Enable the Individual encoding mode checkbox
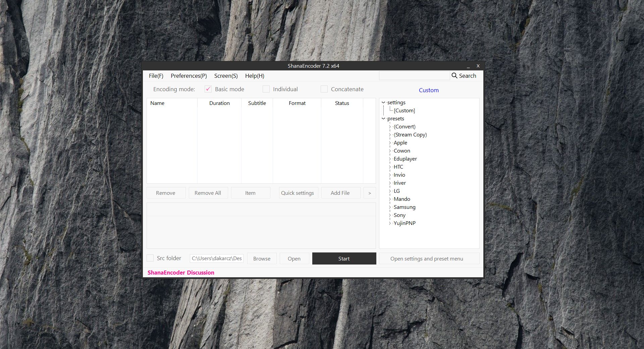Image resolution: width=644 pixels, height=349 pixels. click(266, 89)
